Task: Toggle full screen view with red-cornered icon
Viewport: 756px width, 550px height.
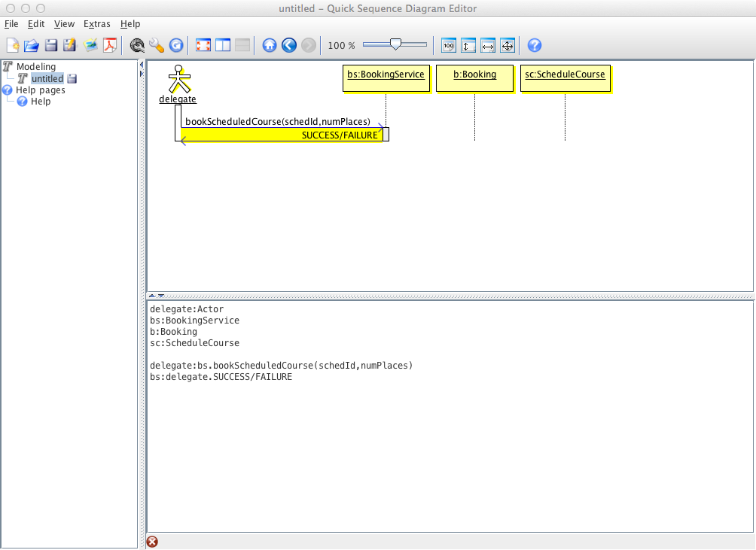Action: click(x=203, y=45)
